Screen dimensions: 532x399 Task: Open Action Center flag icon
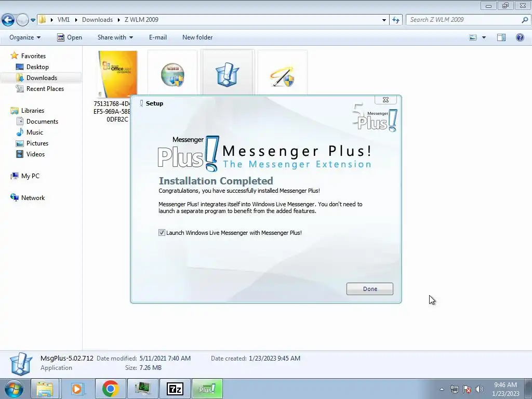click(x=467, y=389)
